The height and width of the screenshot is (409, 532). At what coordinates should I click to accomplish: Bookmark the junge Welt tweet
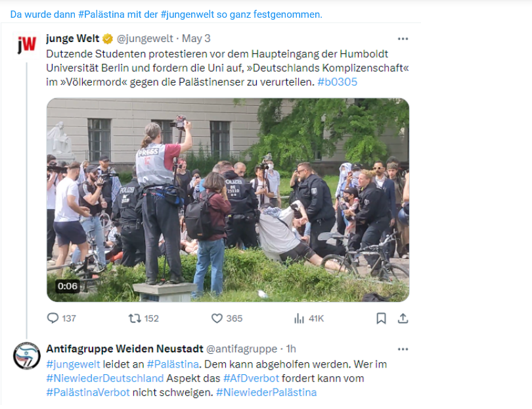[x=381, y=318]
